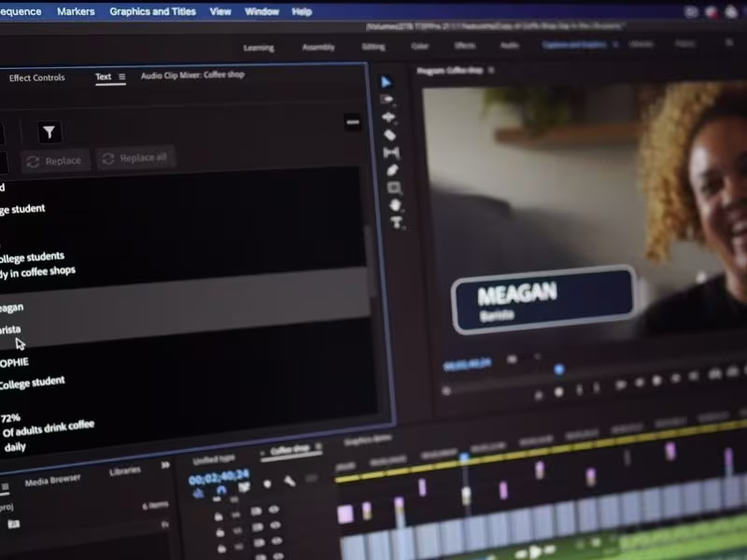Toggle the eye on the second video track
The width and height of the screenshot is (747, 560).
click(x=275, y=525)
